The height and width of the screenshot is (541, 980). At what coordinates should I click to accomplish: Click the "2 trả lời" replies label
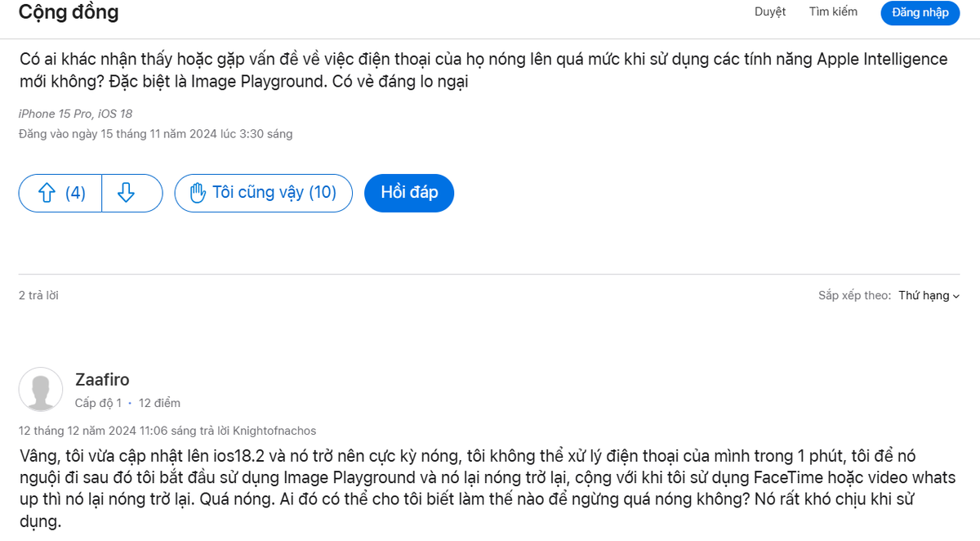(38, 295)
